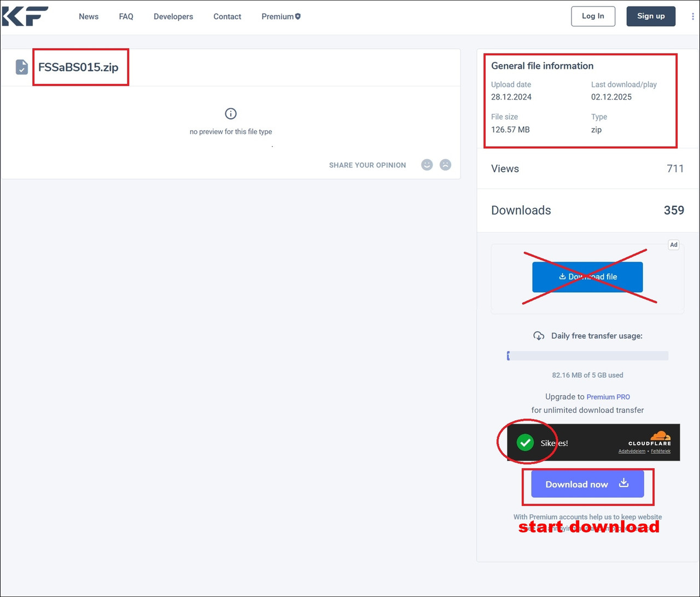Viewport: 700px width, 597px height.
Task: Open the News page
Action: pyautogui.click(x=89, y=16)
